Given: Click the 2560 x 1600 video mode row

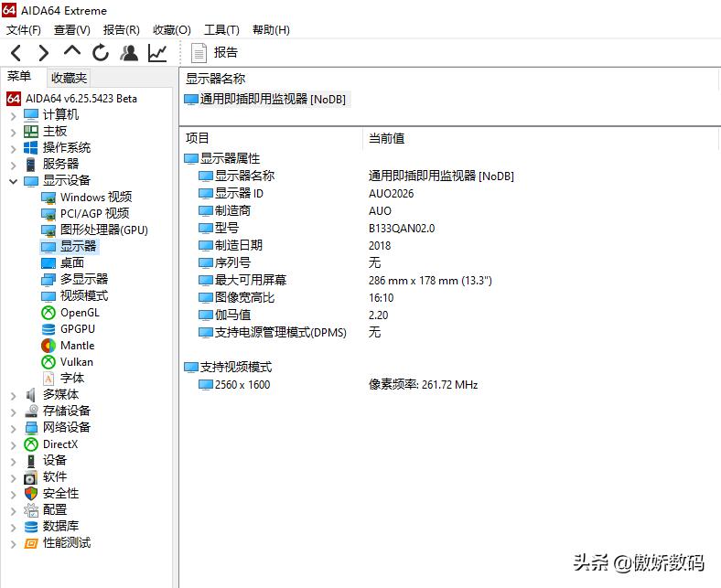Looking at the screenshot, I should pos(242,385).
